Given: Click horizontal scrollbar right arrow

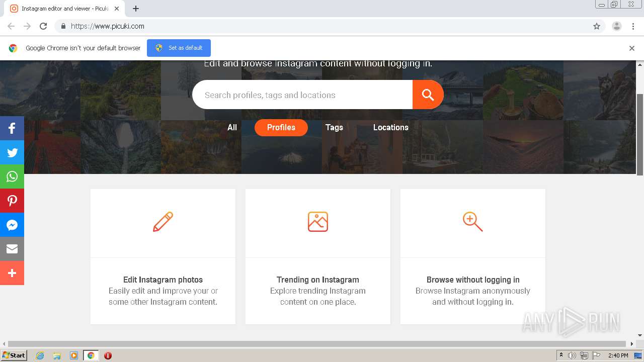Looking at the screenshot, I should pos(632,344).
